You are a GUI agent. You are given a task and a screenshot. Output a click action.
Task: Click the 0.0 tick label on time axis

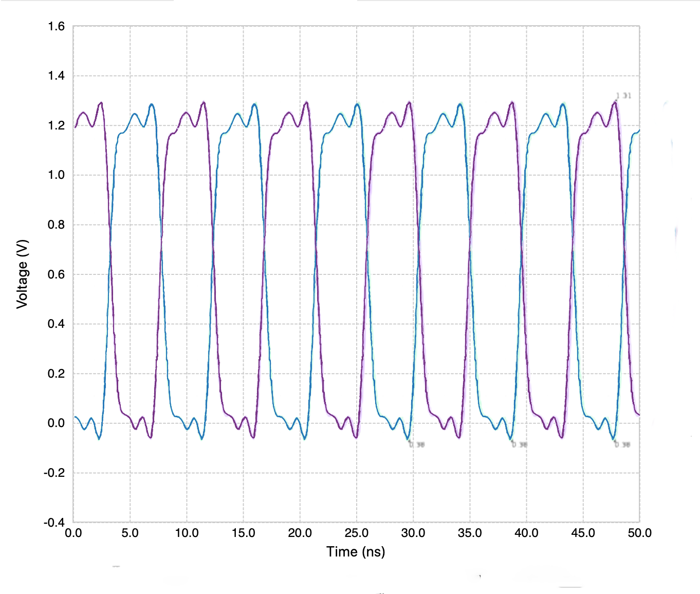click(x=73, y=533)
